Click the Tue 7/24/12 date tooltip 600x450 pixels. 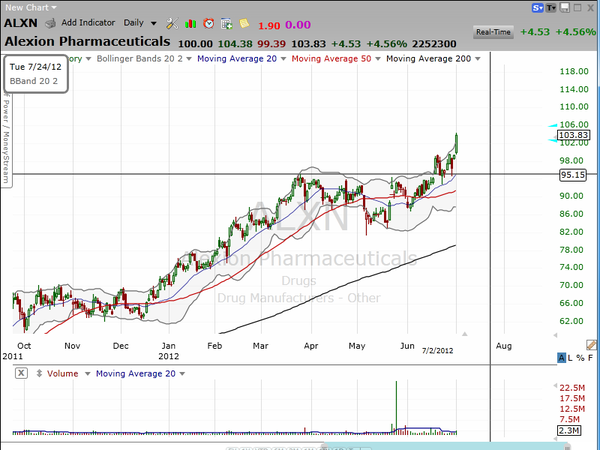pyautogui.click(x=36, y=74)
